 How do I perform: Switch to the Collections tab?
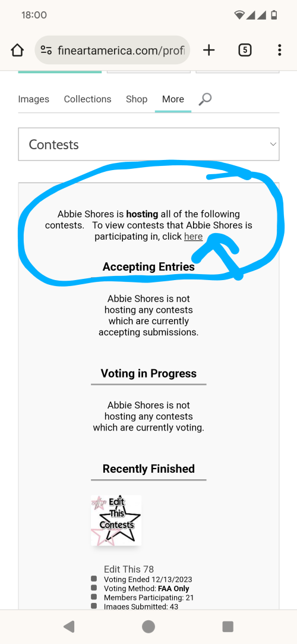(87, 99)
